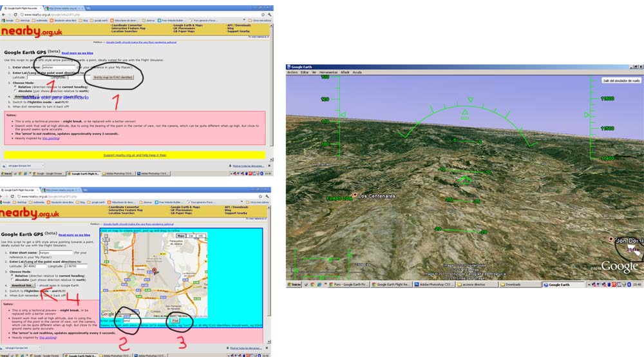Image resolution: width=644 pixels, height=357 pixels.
Task: Open Archivo menu in Google Earth
Action: pyautogui.click(x=292, y=72)
